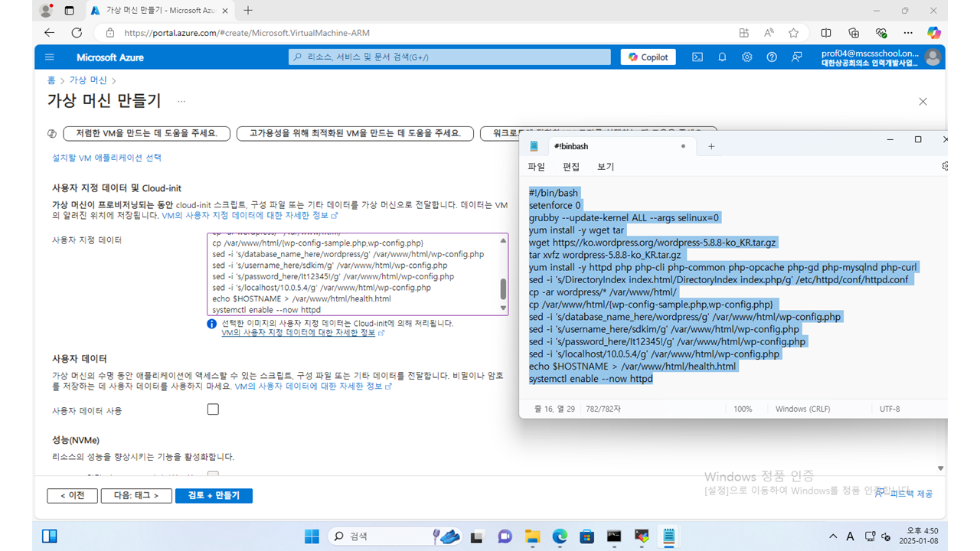Click the 검토 + 만들기 button
Viewport: 980px width, 551px height.
coord(214,496)
